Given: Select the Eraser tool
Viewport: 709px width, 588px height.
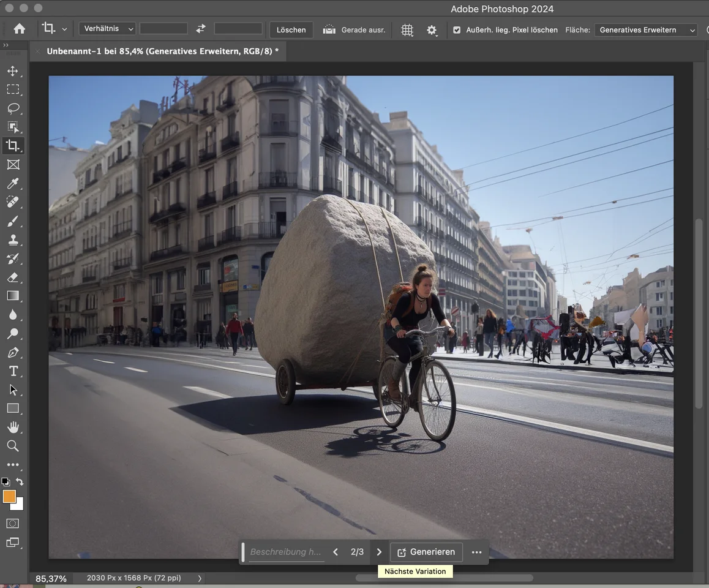Looking at the screenshot, I should (x=13, y=277).
